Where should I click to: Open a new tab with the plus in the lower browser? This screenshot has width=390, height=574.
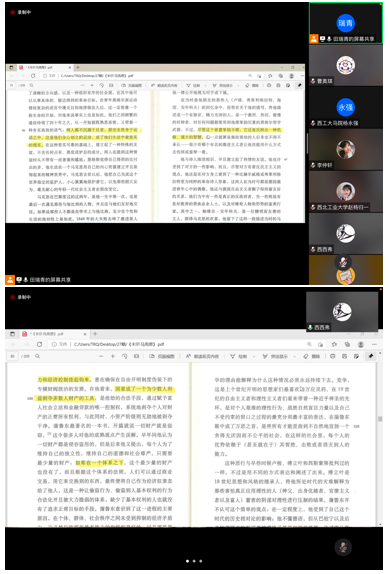[x=95, y=333]
